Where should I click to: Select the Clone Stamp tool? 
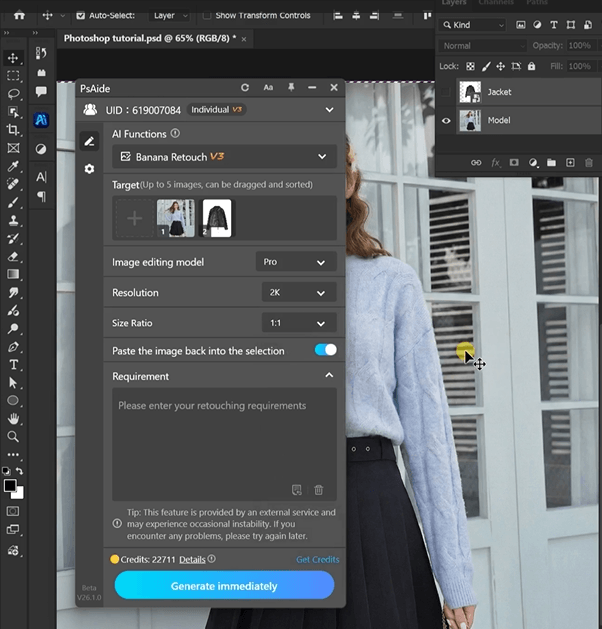(13, 220)
